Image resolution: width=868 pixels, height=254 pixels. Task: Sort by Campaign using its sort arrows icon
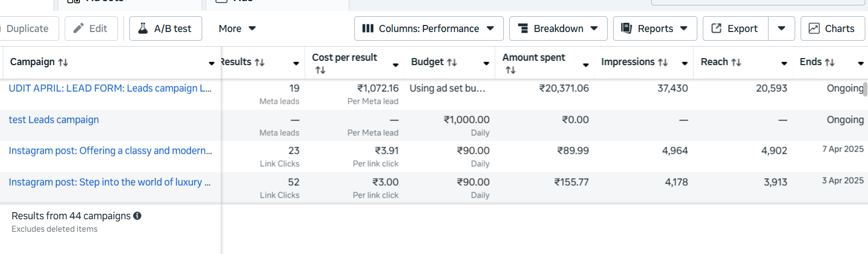[x=63, y=62]
